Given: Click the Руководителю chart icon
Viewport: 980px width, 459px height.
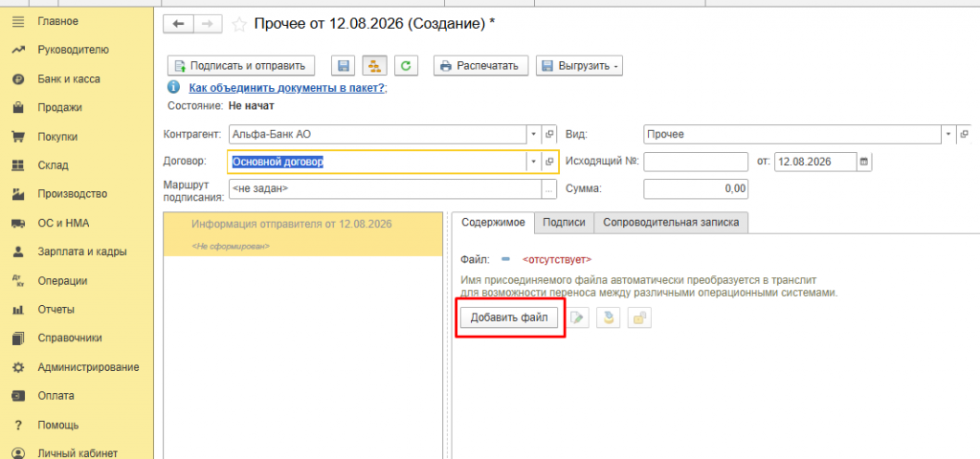Looking at the screenshot, I should [18, 50].
